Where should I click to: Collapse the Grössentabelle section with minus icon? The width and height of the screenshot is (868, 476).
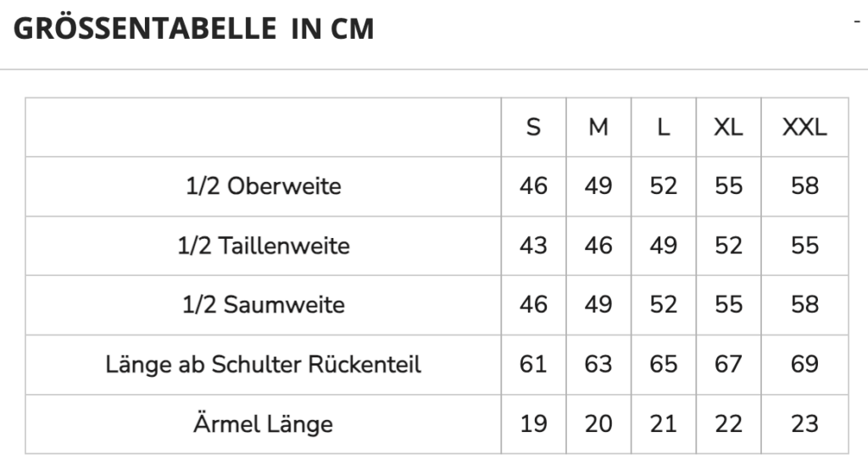coord(857,21)
